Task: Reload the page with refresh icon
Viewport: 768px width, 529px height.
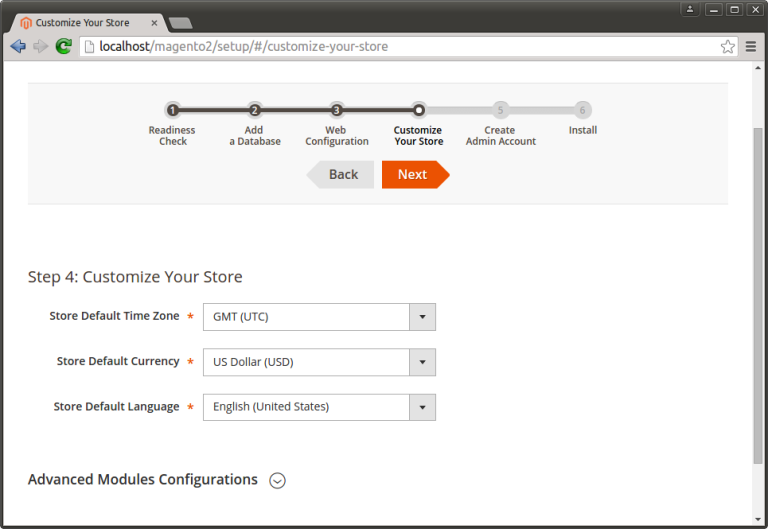Action: point(63,46)
